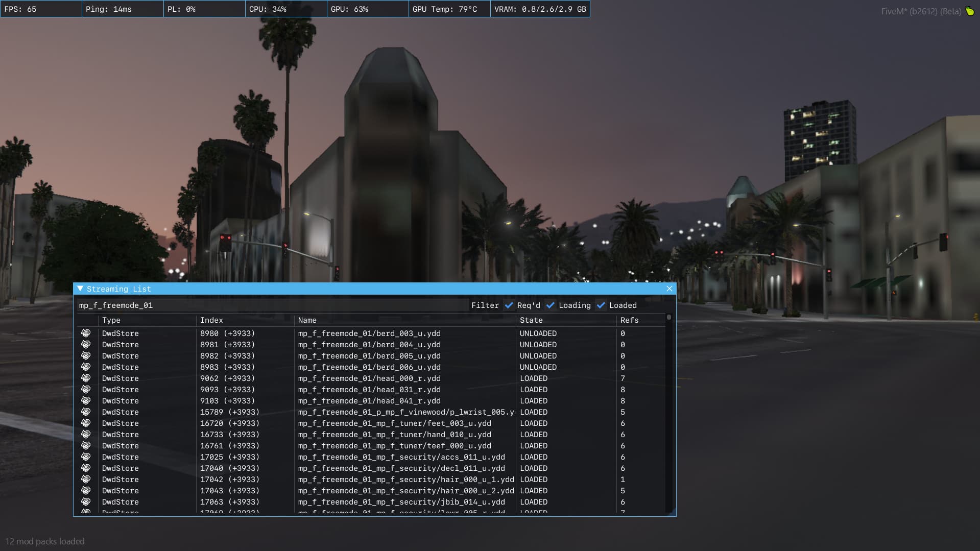Click the icon for teef_000_u.ydd row
The image size is (980, 551).
point(86,446)
